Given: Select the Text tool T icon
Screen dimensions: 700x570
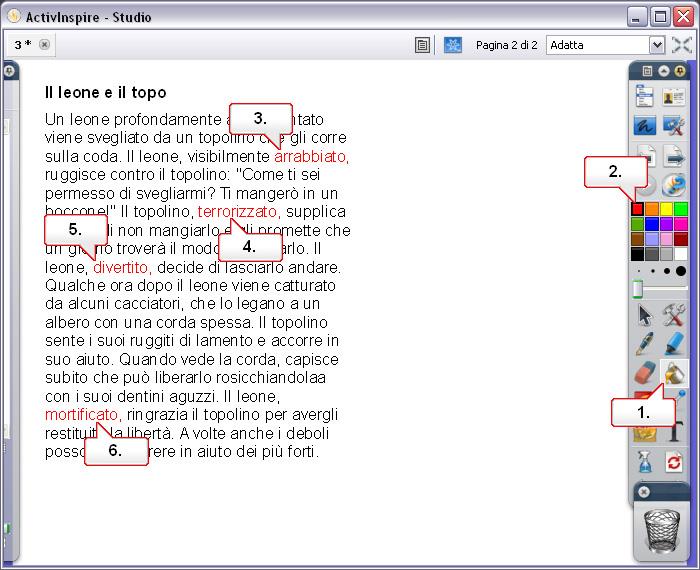Looking at the screenshot, I should 676,431.
